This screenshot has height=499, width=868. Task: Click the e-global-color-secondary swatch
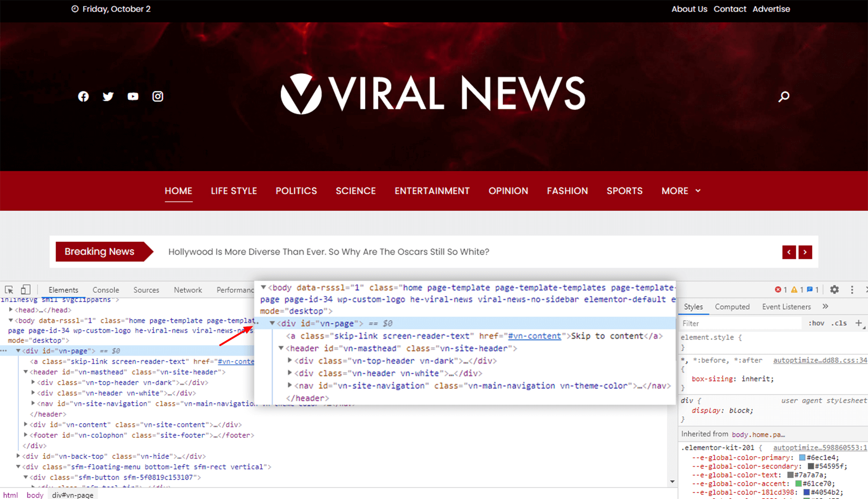tap(811, 466)
